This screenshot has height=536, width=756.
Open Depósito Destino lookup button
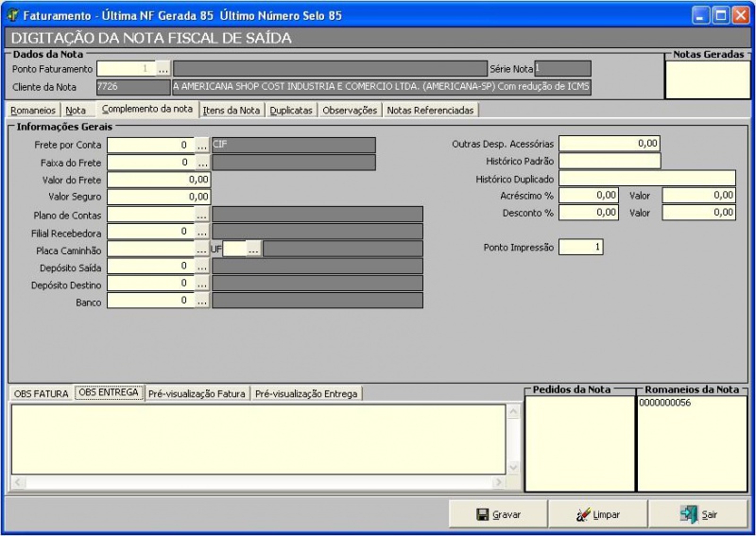click(202, 284)
